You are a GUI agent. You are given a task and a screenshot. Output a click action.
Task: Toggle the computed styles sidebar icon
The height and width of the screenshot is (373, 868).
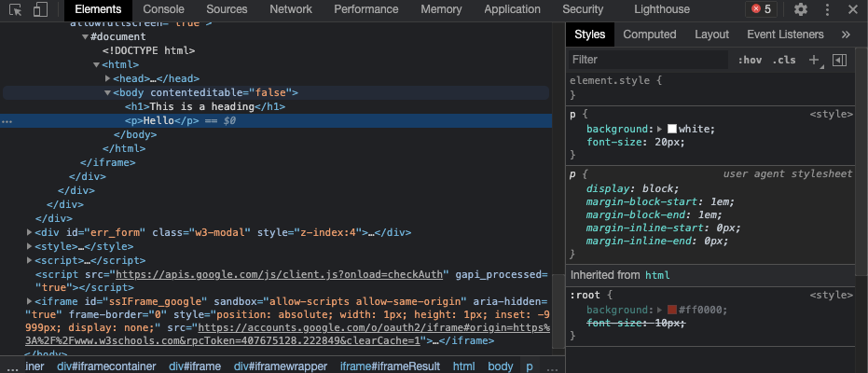tap(840, 60)
